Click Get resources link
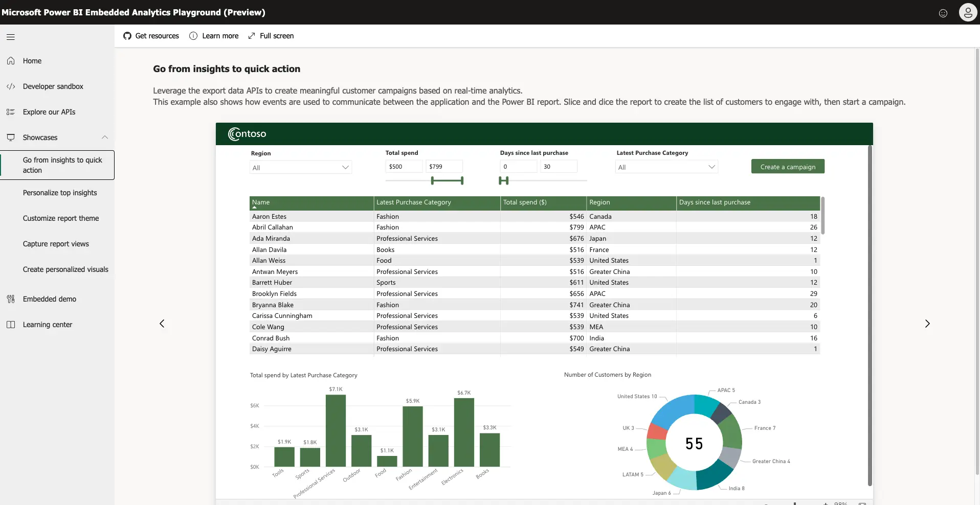The width and height of the screenshot is (980, 505). coord(157,36)
